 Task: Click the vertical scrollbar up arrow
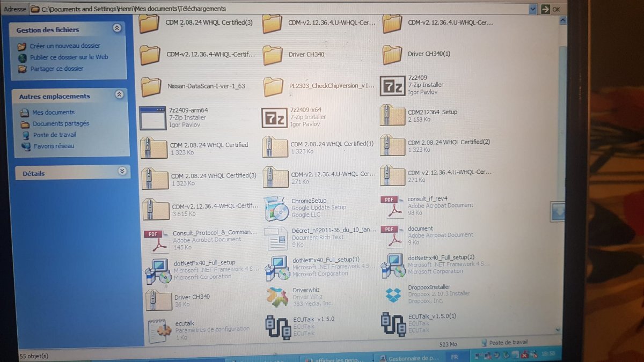(562, 21)
